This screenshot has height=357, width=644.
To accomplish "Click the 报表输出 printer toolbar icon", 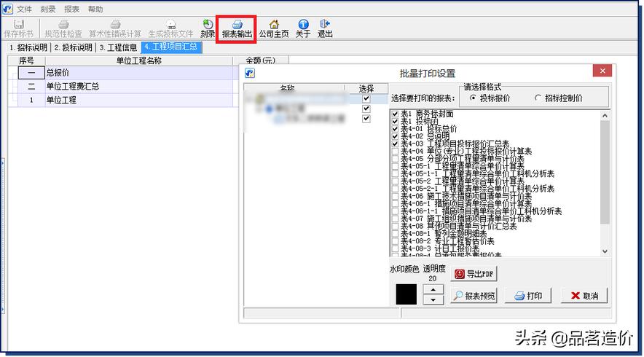I will pyautogui.click(x=237, y=28).
